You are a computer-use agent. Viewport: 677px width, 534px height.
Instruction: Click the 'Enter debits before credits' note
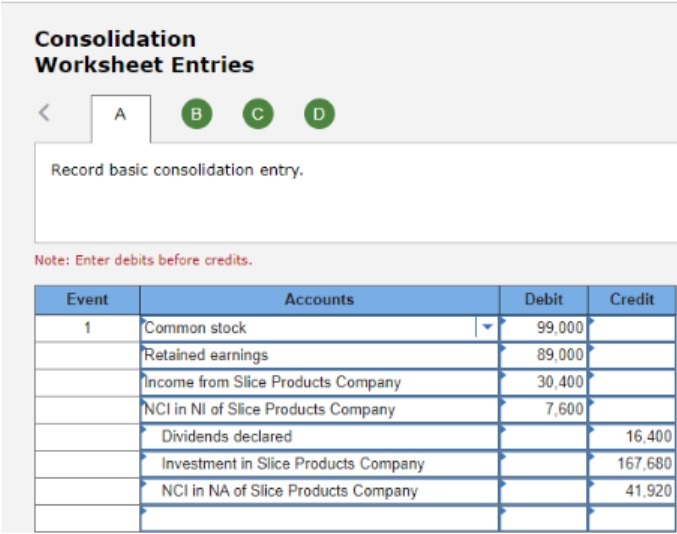[143, 260]
